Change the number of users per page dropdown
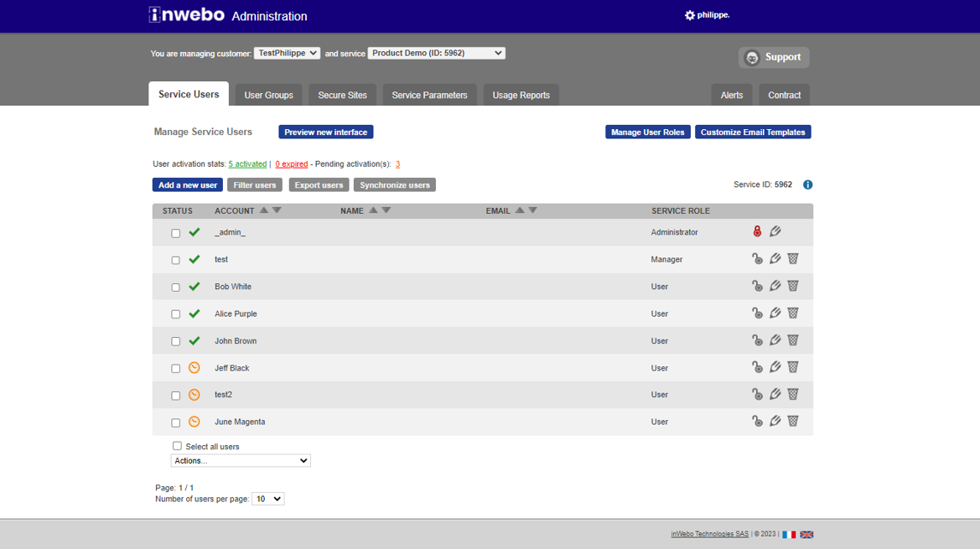This screenshot has width=980, height=549. pyautogui.click(x=267, y=499)
